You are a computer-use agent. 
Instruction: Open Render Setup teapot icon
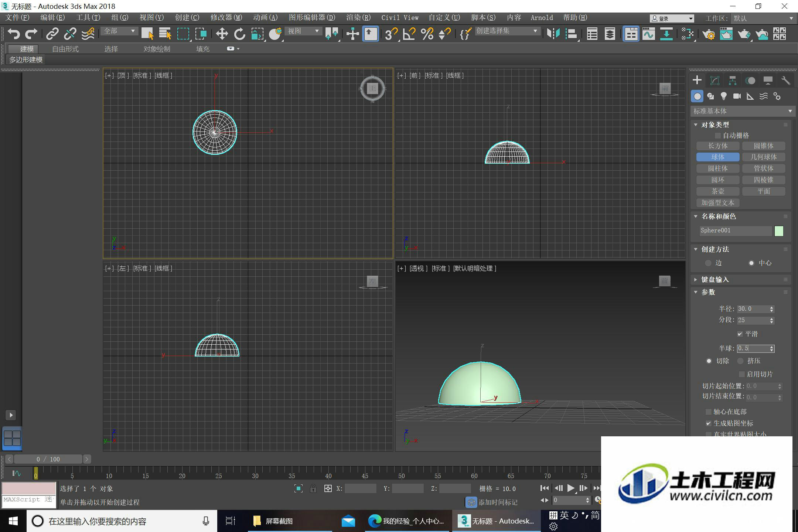pyautogui.click(x=709, y=34)
